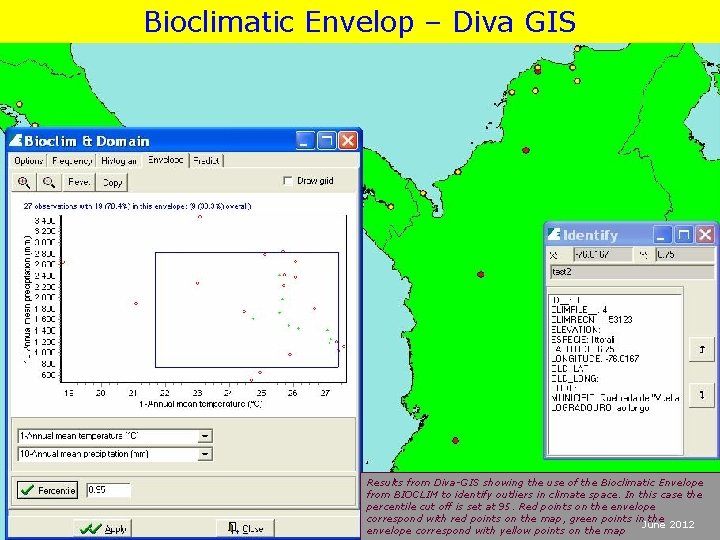Screen dimensions: 720x540
Task: Select the MUNICIPIO row in Identify list
Action: (615, 398)
